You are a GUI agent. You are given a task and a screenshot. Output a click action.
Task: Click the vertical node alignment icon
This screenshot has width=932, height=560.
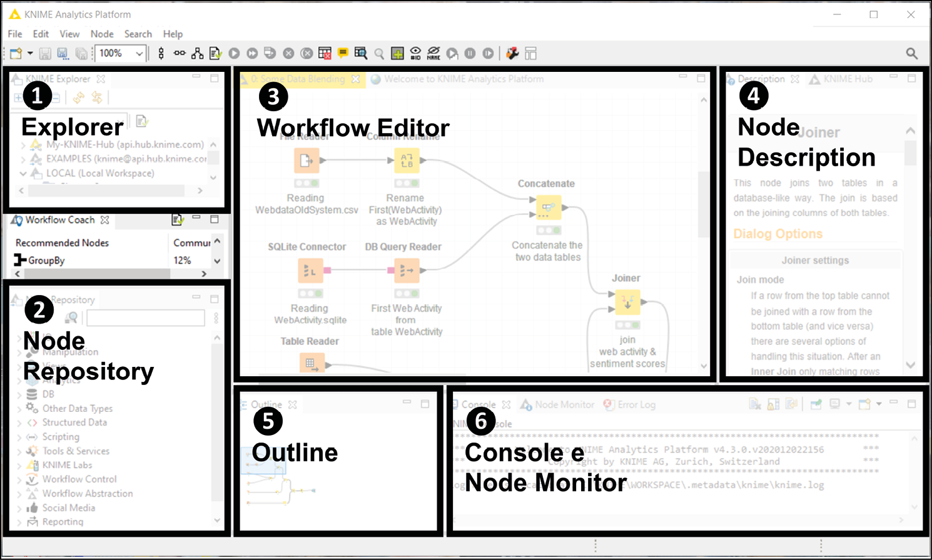coord(161,54)
